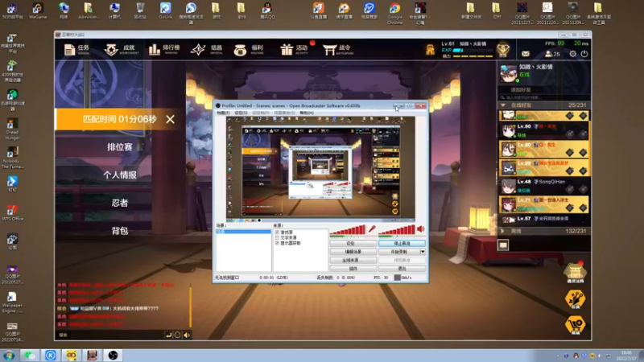This screenshot has height=362, width=644.
Task: Open the Google Chrome desktop shortcut
Action: click(x=394, y=13)
